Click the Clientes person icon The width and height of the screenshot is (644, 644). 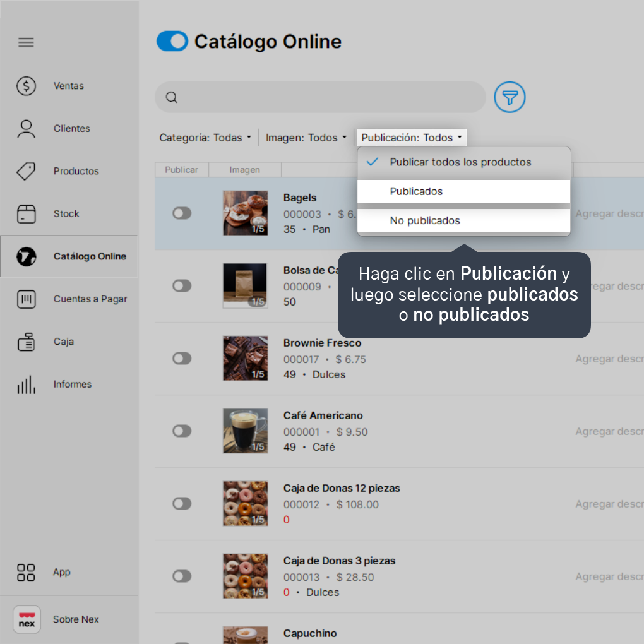tap(27, 129)
